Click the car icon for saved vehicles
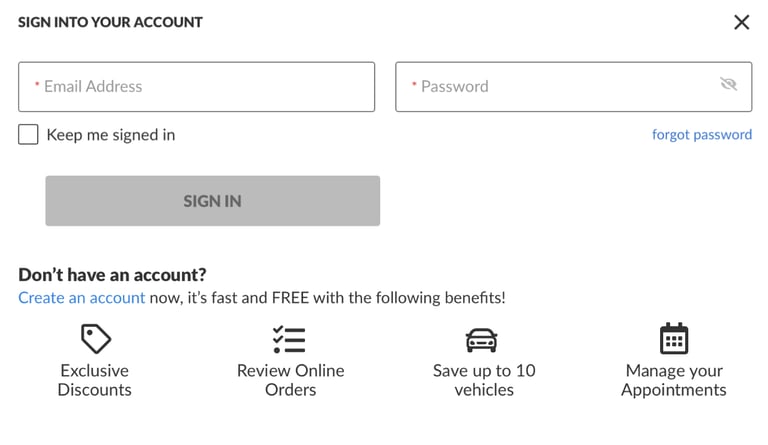This screenshot has height=445, width=768. click(x=482, y=340)
